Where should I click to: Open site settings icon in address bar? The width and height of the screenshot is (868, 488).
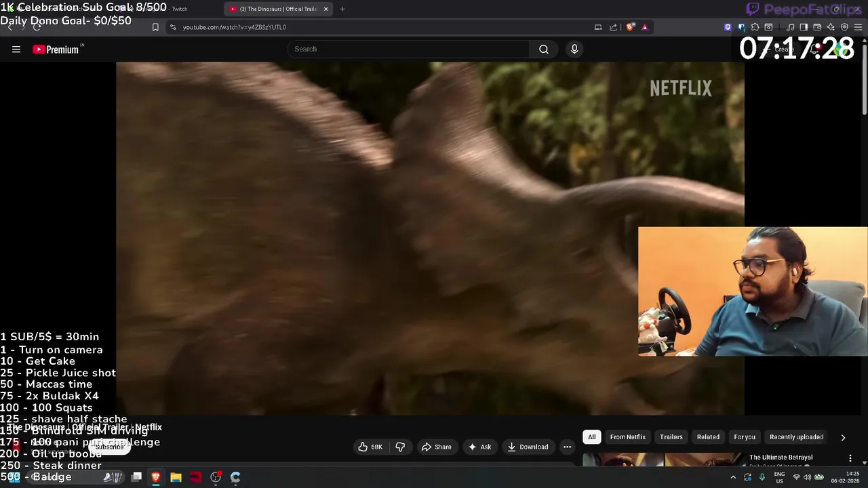coord(173,27)
